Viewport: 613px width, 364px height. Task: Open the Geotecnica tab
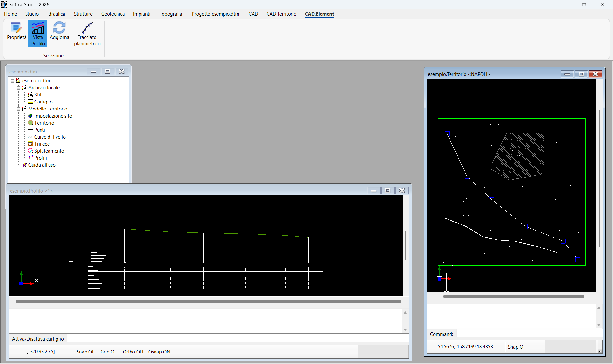point(113,14)
